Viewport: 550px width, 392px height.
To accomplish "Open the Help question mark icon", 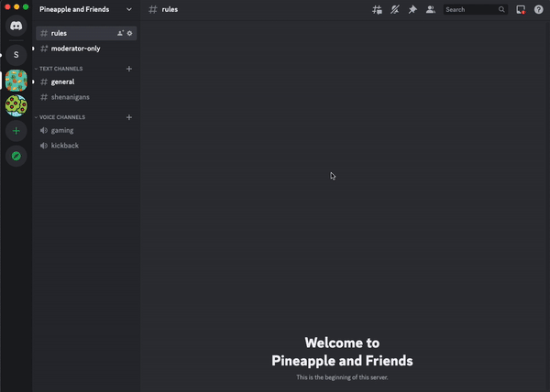I will click(x=538, y=9).
